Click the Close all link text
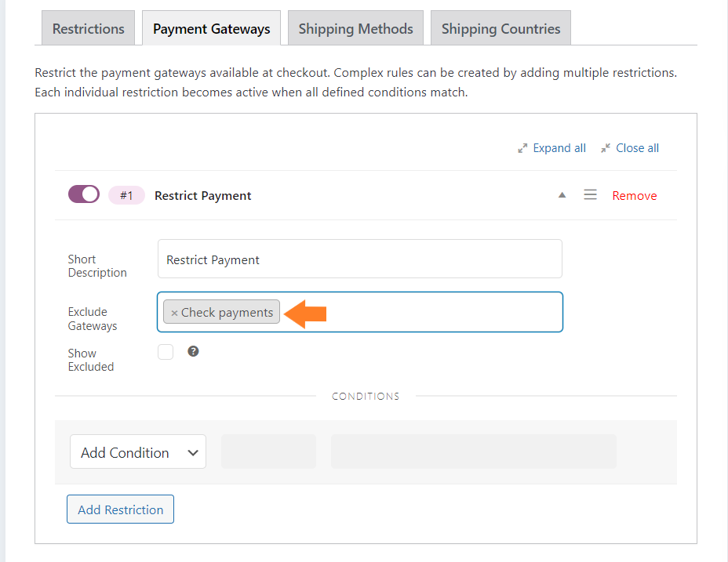 637,148
